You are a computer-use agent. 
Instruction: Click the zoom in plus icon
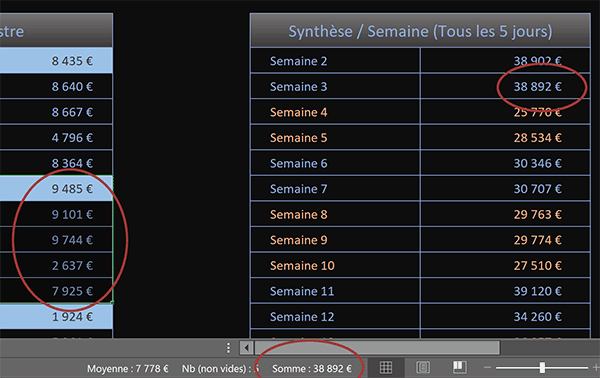(x=596, y=368)
